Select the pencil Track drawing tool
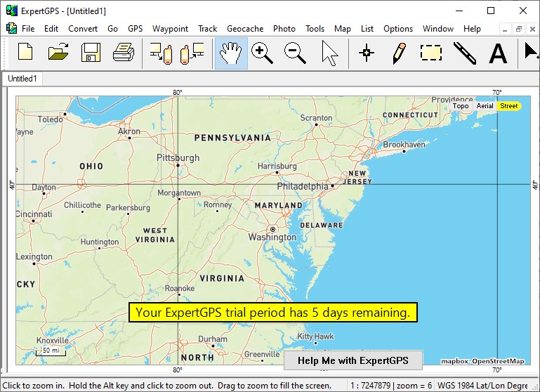This screenshot has width=540, height=392. (399, 53)
